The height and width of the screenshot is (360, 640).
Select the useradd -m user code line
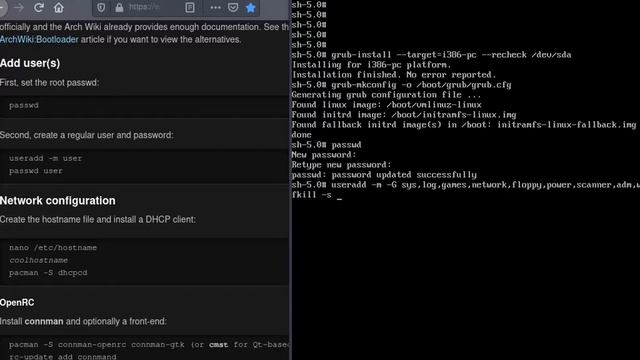point(46,158)
